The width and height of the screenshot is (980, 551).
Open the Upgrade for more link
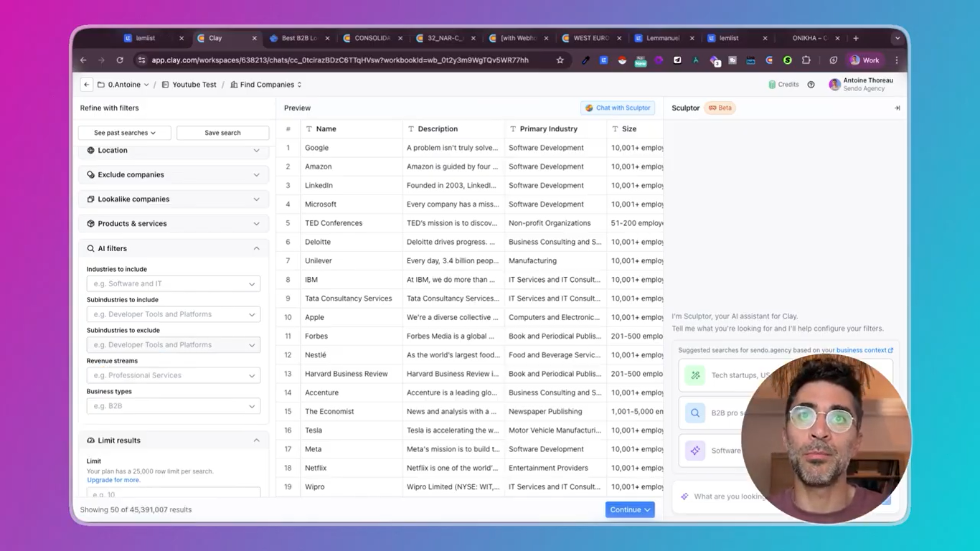point(113,480)
